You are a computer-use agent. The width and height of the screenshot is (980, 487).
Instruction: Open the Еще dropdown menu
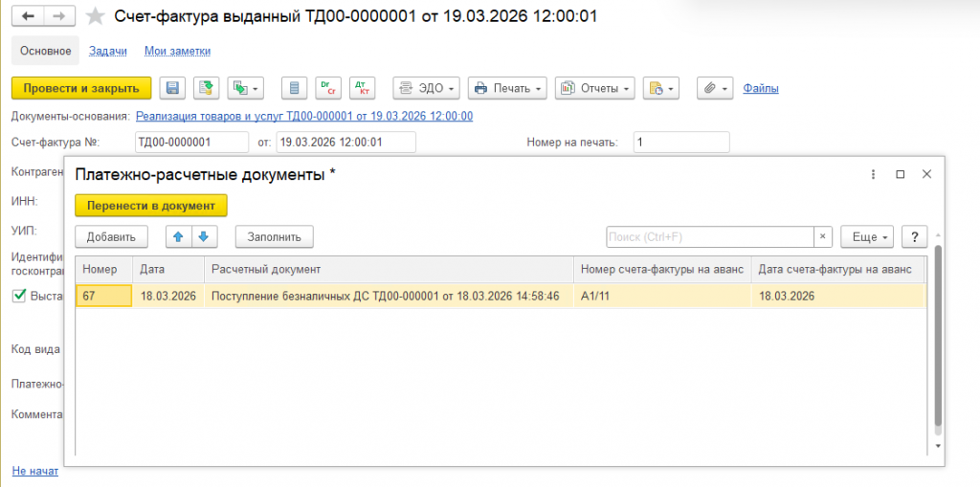point(867,237)
